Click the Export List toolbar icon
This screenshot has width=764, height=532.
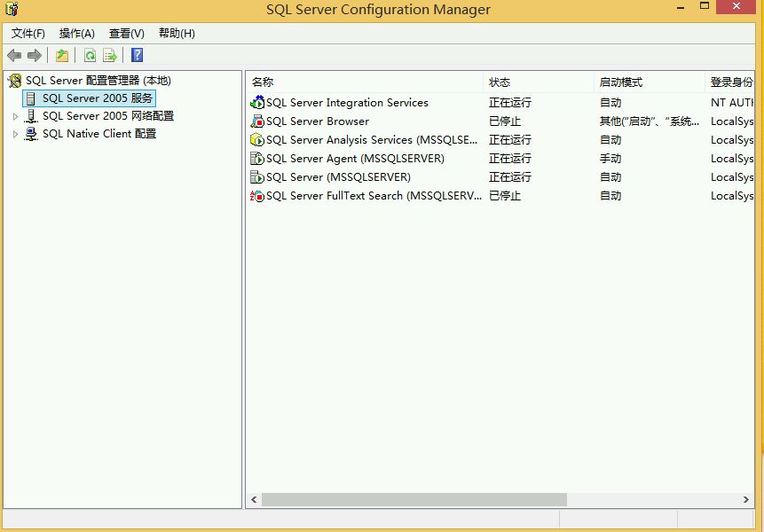pyautogui.click(x=110, y=56)
